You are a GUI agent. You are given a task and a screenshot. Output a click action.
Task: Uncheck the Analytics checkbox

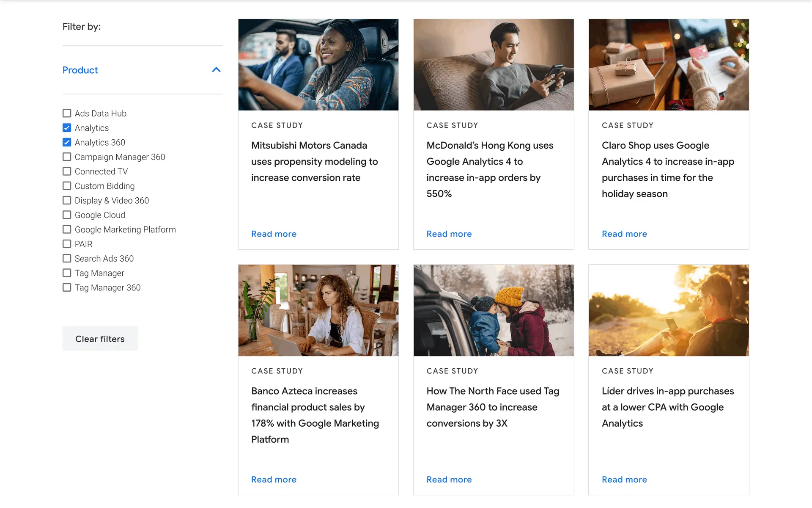[x=67, y=128]
